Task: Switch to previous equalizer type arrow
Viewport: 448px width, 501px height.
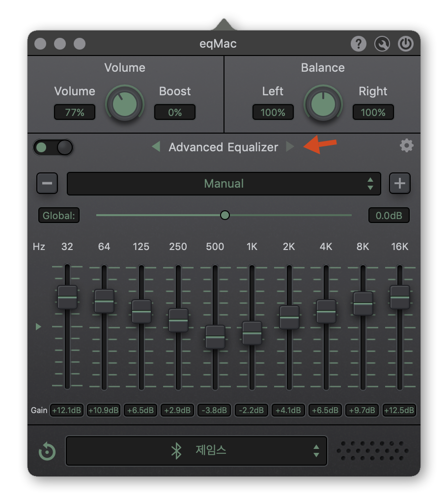Action: point(156,147)
